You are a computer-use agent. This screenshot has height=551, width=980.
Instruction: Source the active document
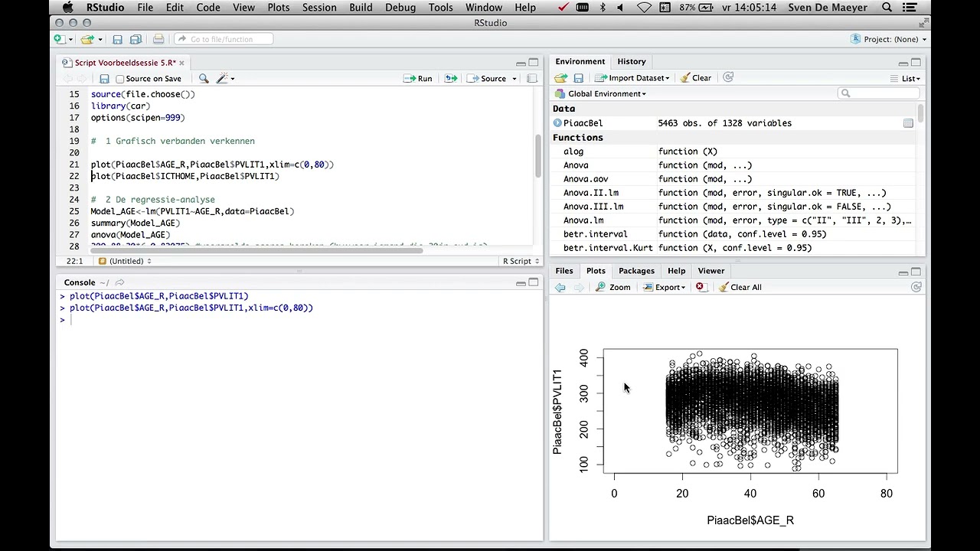[487, 78]
